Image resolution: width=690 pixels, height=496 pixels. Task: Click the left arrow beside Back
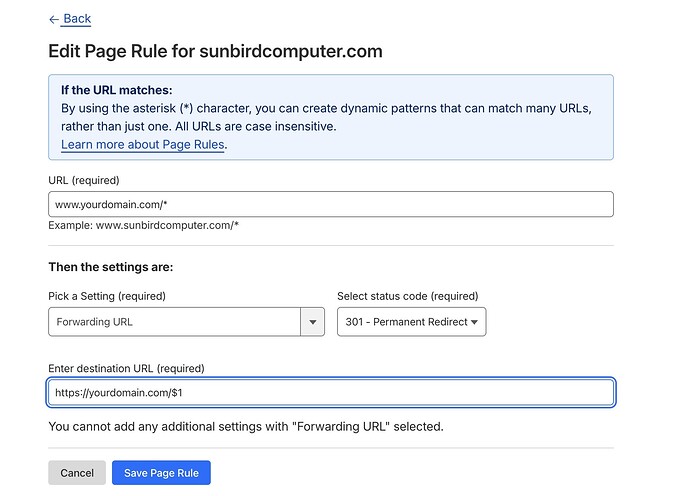coord(54,18)
